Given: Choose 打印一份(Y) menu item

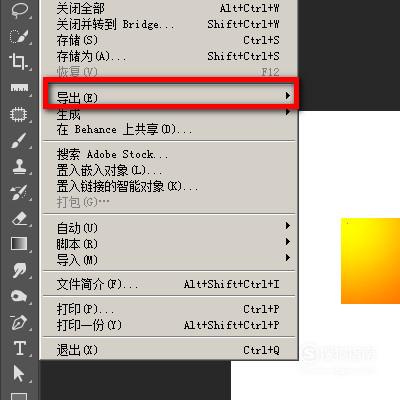Looking at the screenshot, I should [x=169, y=325].
